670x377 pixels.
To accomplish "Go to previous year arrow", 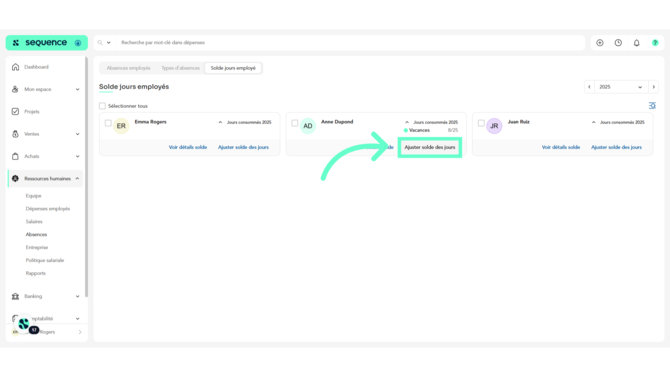I will 589,87.
